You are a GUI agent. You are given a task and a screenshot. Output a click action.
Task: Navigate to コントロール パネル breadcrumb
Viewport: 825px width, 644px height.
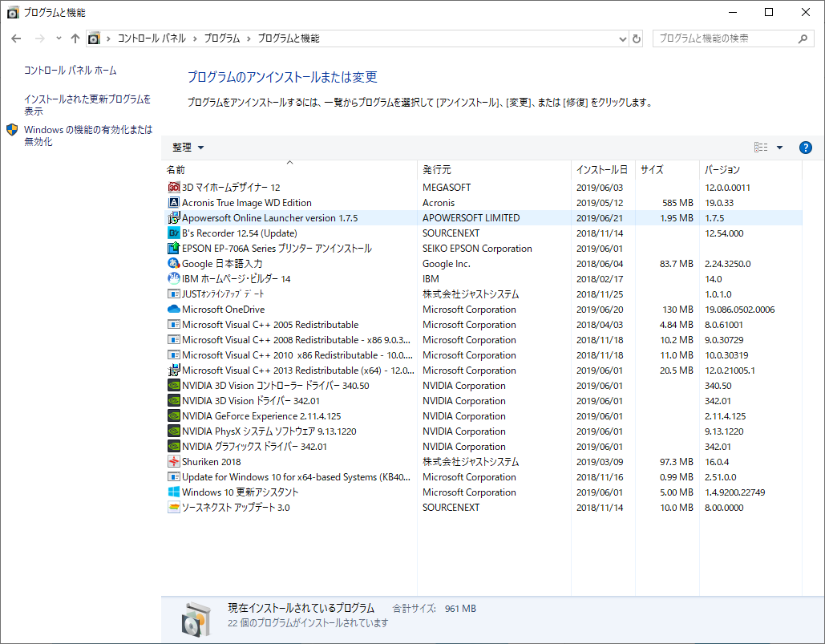152,38
